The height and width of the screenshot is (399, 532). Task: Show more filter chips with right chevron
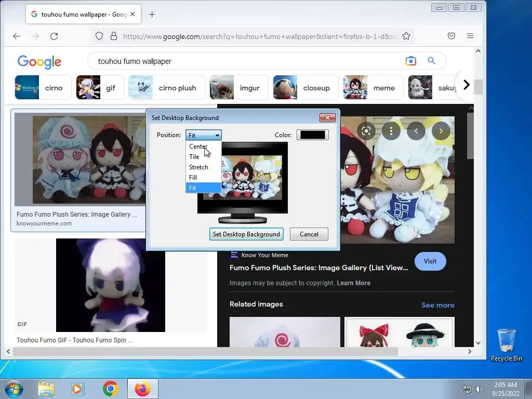(467, 85)
